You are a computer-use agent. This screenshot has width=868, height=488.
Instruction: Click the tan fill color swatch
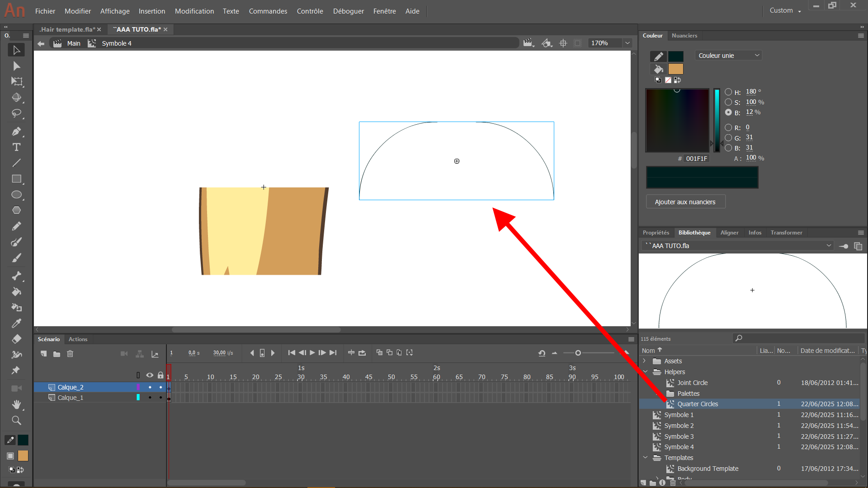point(675,69)
